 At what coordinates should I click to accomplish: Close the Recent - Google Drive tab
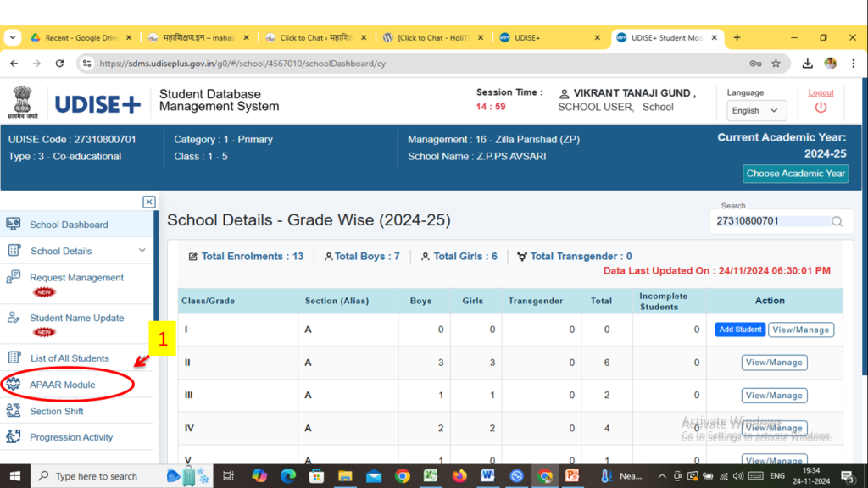(x=129, y=37)
